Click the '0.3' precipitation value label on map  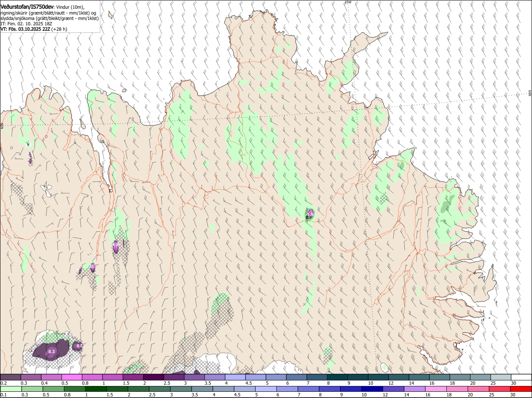[x=52, y=351]
